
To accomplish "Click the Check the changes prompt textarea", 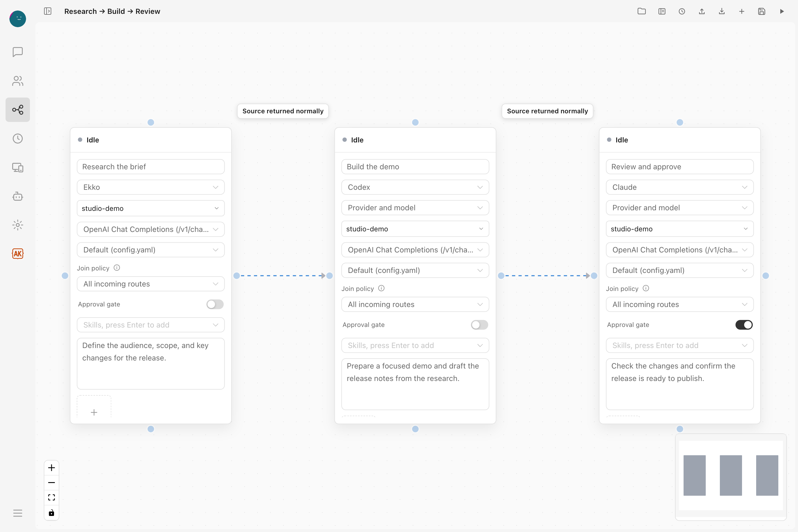I will click(680, 384).
